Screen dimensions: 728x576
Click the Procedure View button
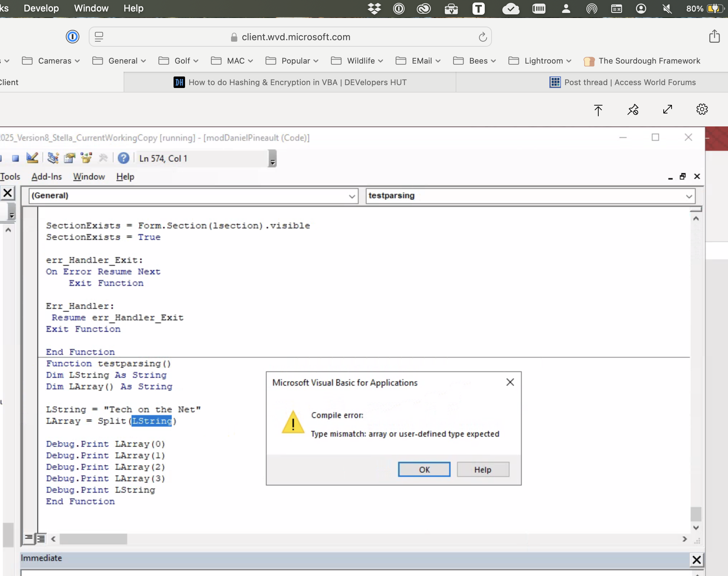(x=28, y=538)
